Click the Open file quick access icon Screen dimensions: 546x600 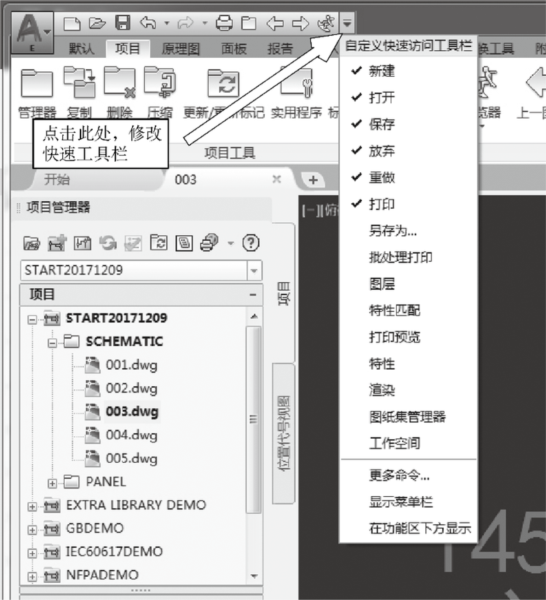[97, 23]
